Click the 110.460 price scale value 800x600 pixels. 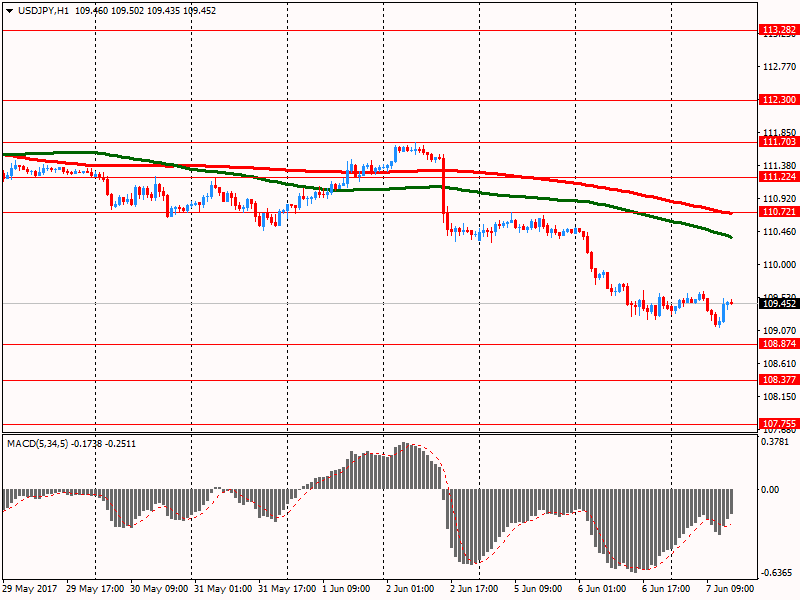coord(779,232)
